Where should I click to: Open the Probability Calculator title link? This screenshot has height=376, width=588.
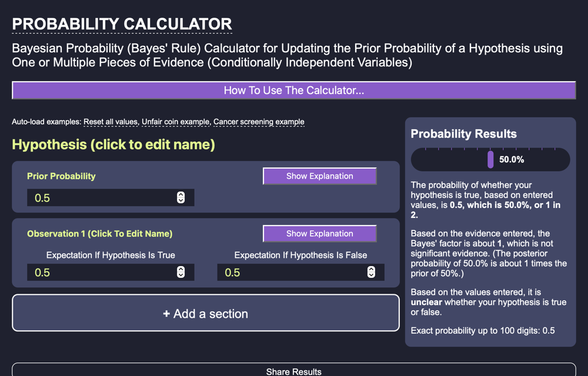[122, 24]
